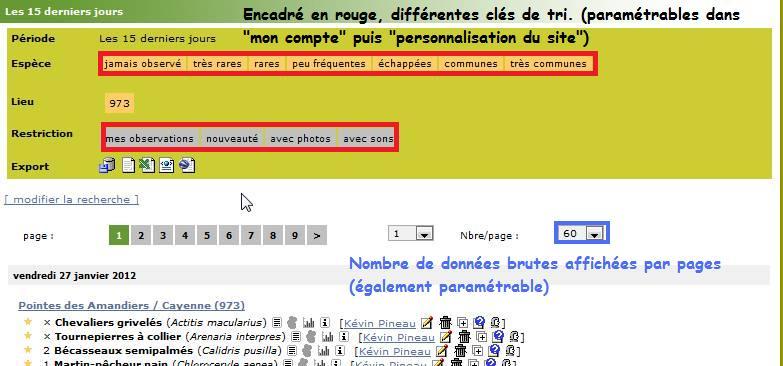Open statistics chart for Chevaliers grivelés
The height and width of the screenshot is (366, 783).
point(309,323)
